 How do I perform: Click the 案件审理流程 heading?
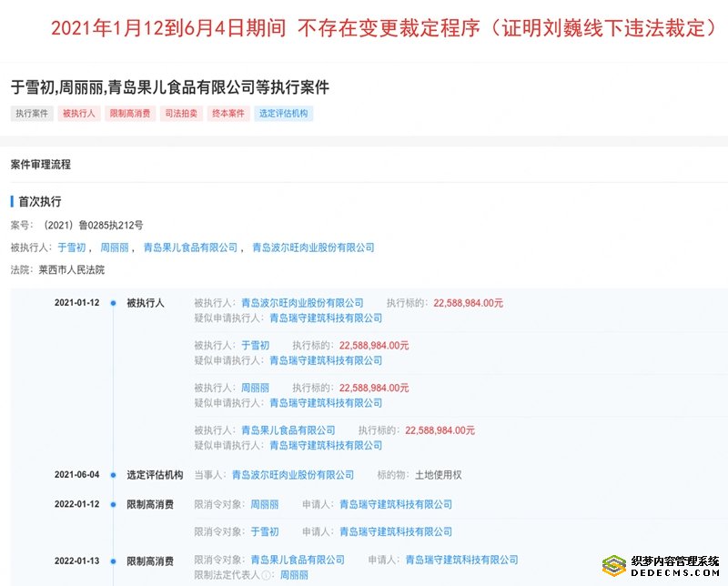(x=41, y=165)
